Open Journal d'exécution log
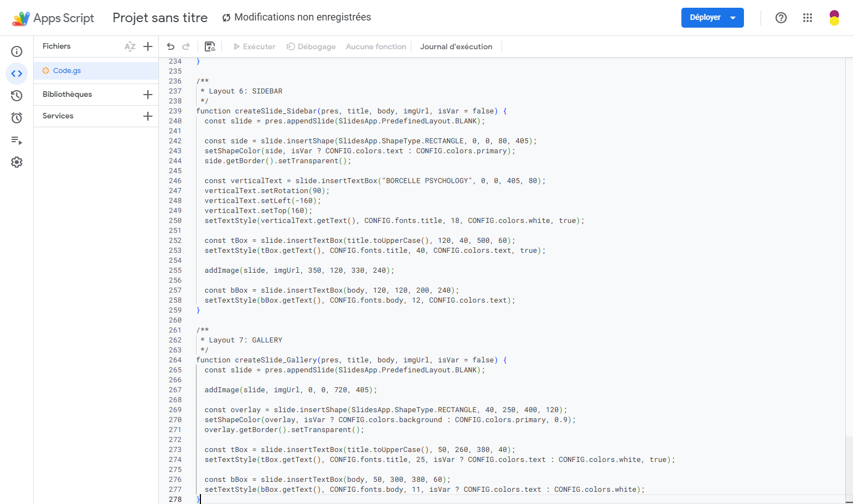 click(x=456, y=47)
